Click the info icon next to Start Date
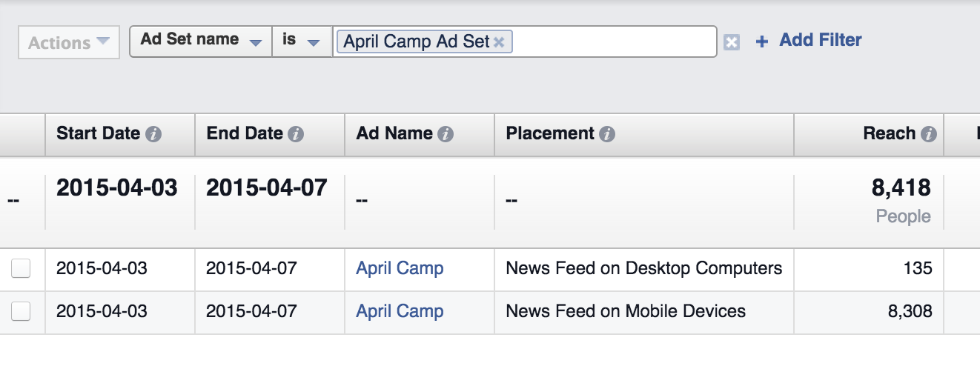980x369 pixels. click(153, 134)
